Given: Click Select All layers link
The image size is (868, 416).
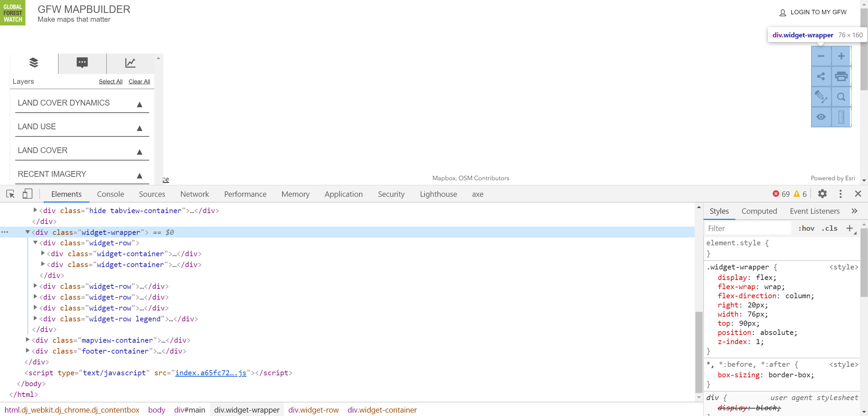Looking at the screenshot, I should point(111,81).
